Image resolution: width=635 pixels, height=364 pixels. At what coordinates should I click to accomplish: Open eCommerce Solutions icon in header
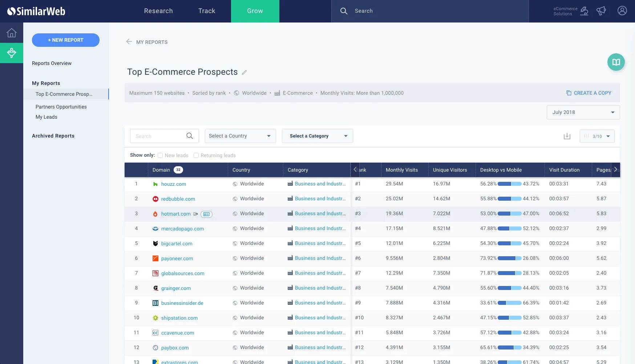(584, 11)
